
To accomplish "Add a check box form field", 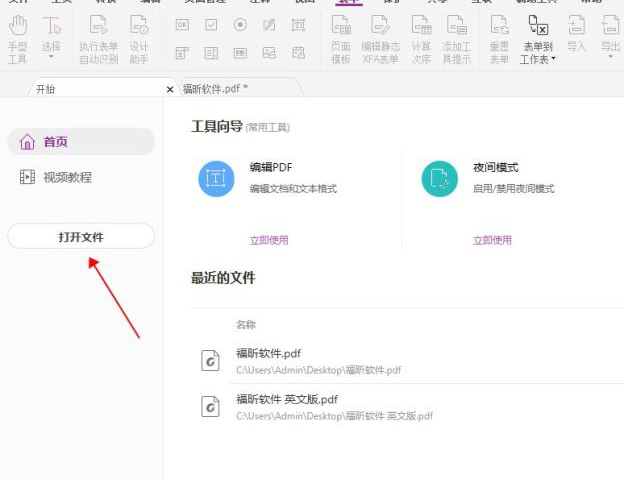I will (x=211, y=25).
